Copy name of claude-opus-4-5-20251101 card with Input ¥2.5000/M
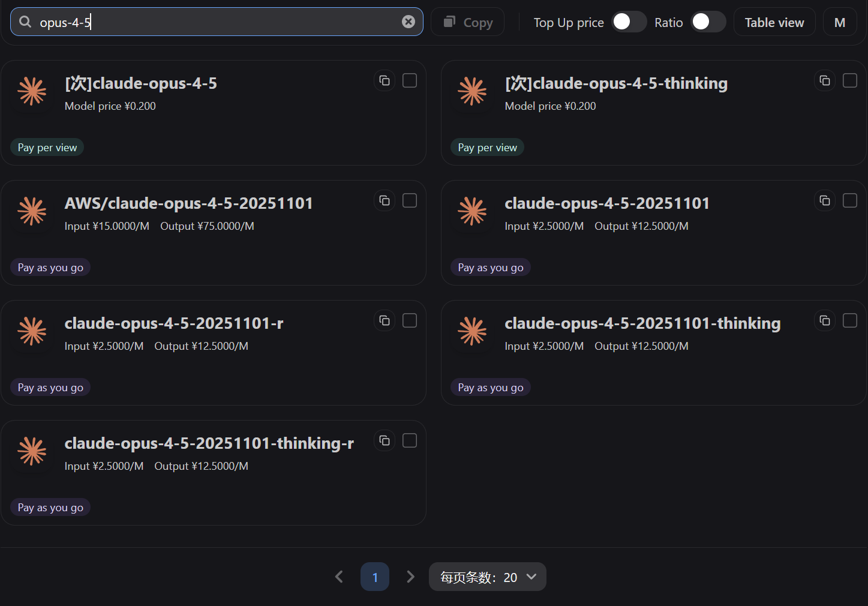This screenshot has height=606, width=868. tap(825, 200)
